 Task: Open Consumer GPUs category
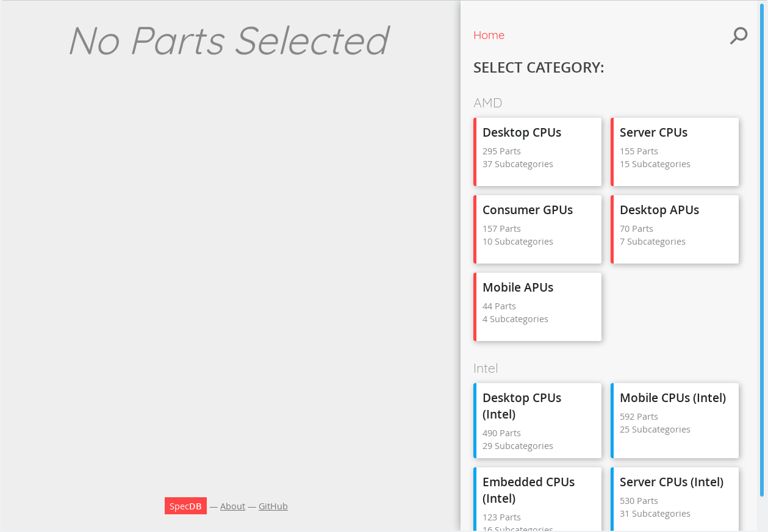click(537, 229)
